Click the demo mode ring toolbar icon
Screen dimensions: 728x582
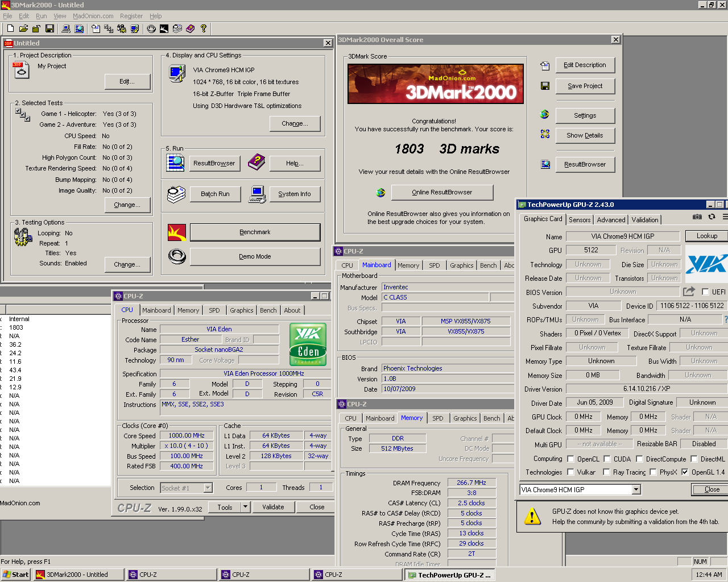(151, 28)
